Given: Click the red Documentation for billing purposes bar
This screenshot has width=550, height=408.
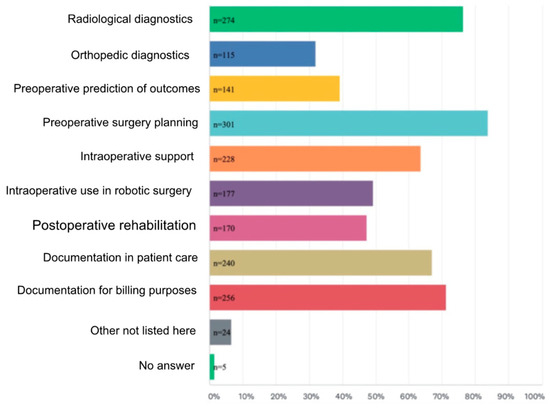Looking at the screenshot, I should (328, 297).
